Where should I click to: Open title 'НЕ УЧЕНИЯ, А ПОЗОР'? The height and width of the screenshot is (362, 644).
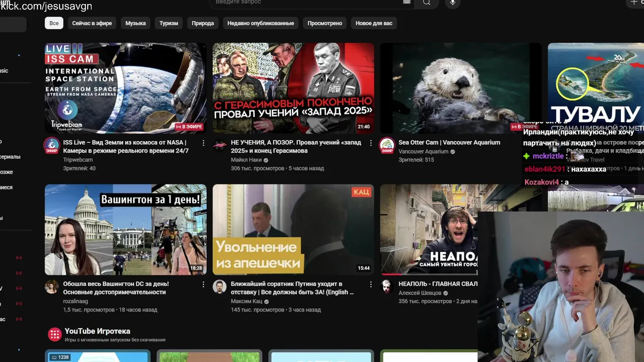click(x=296, y=146)
